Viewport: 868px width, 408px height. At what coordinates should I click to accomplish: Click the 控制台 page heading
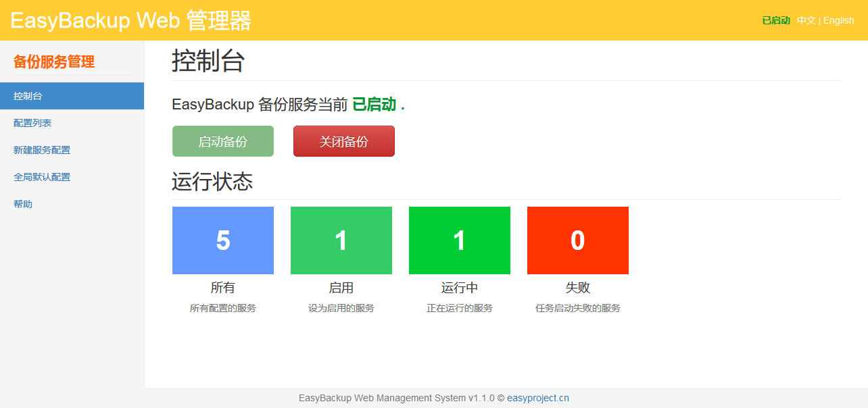point(208,61)
